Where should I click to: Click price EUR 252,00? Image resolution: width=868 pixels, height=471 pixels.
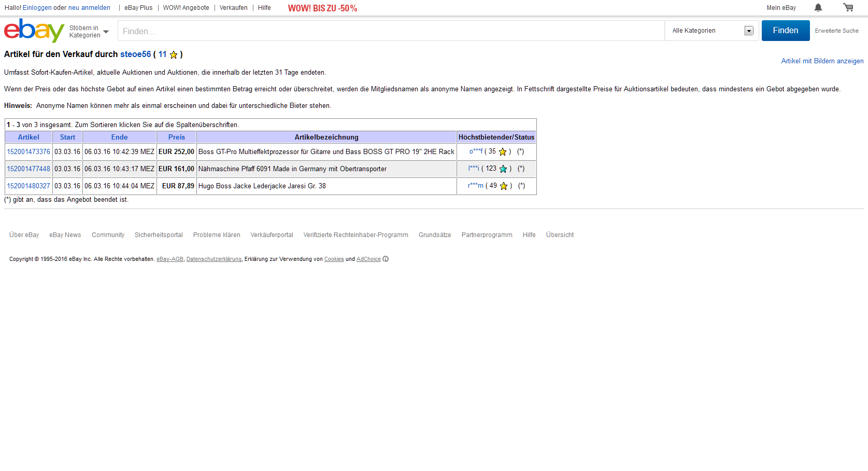(x=176, y=151)
